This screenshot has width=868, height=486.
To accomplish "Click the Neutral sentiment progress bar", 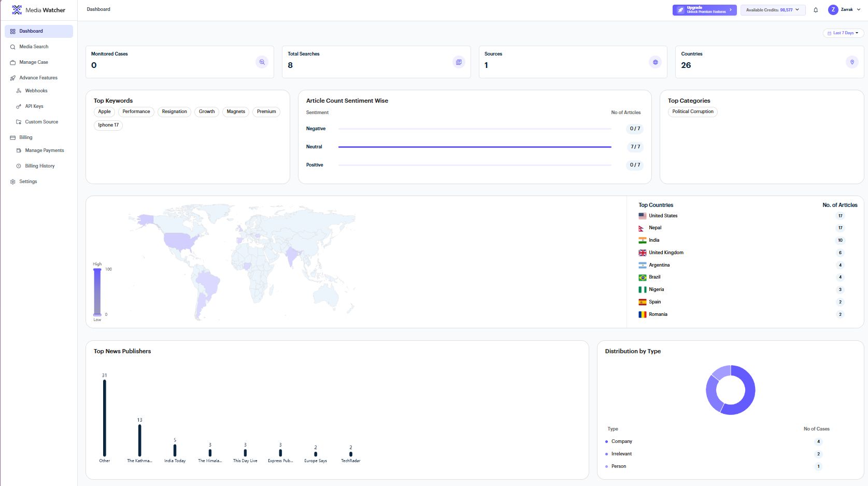I will (x=474, y=147).
